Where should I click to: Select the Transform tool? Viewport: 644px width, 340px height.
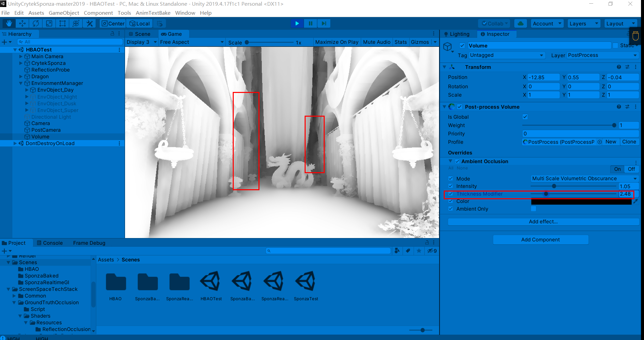pos(76,23)
